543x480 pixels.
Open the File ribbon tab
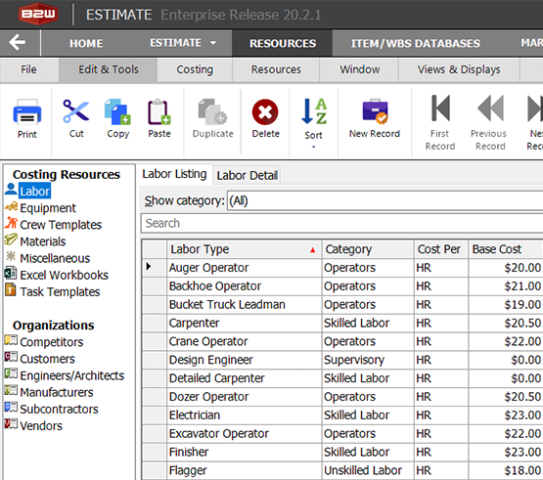[x=28, y=70]
